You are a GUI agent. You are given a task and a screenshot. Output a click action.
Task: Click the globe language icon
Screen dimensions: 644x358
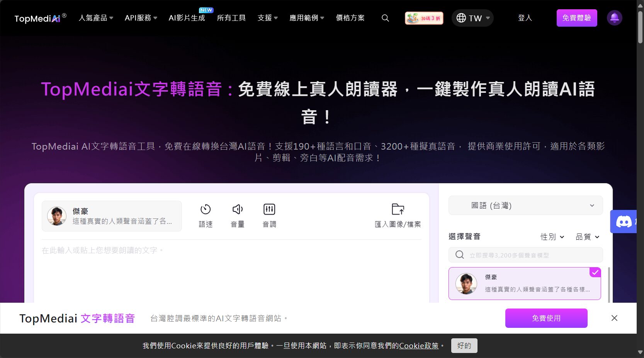pyautogui.click(x=461, y=18)
